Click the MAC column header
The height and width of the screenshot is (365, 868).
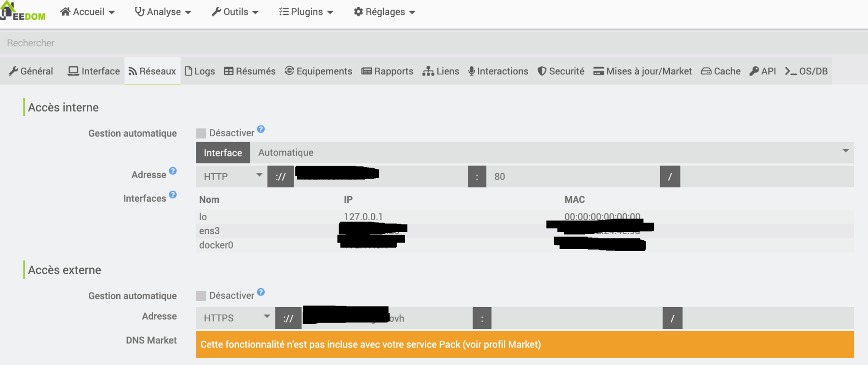click(574, 199)
